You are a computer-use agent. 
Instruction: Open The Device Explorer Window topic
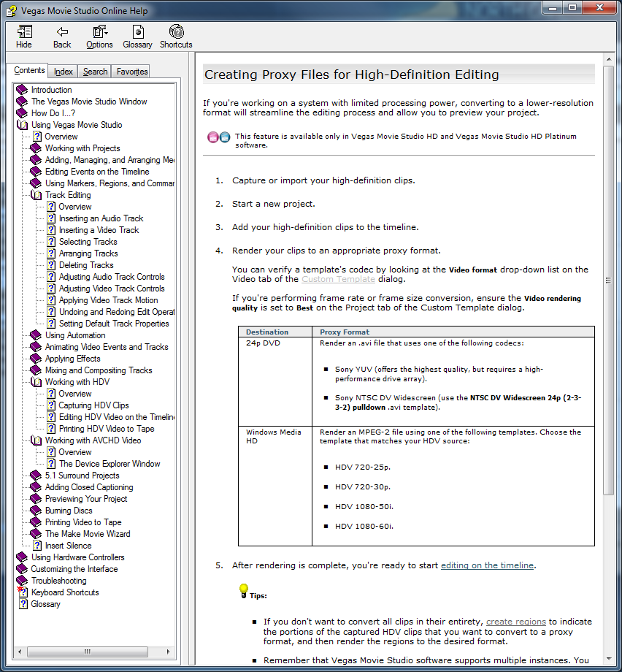coord(110,464)
